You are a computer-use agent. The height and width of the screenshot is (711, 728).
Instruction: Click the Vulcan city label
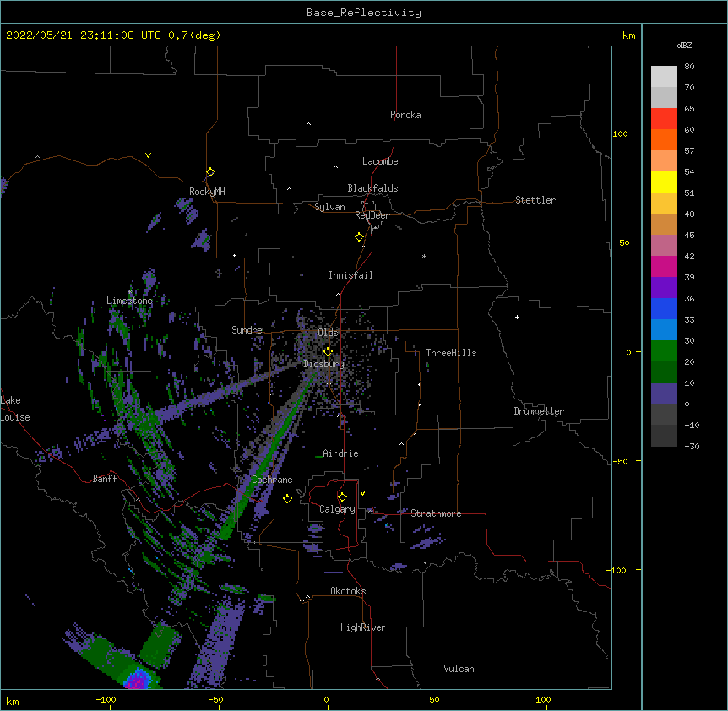click(459, 669)
